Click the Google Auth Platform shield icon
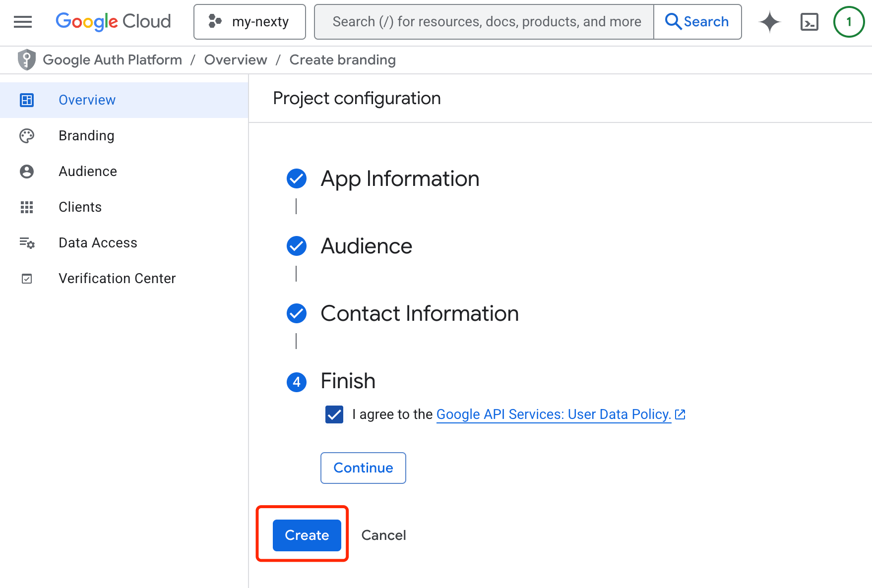Screen dimensions: 872x588 27,60
